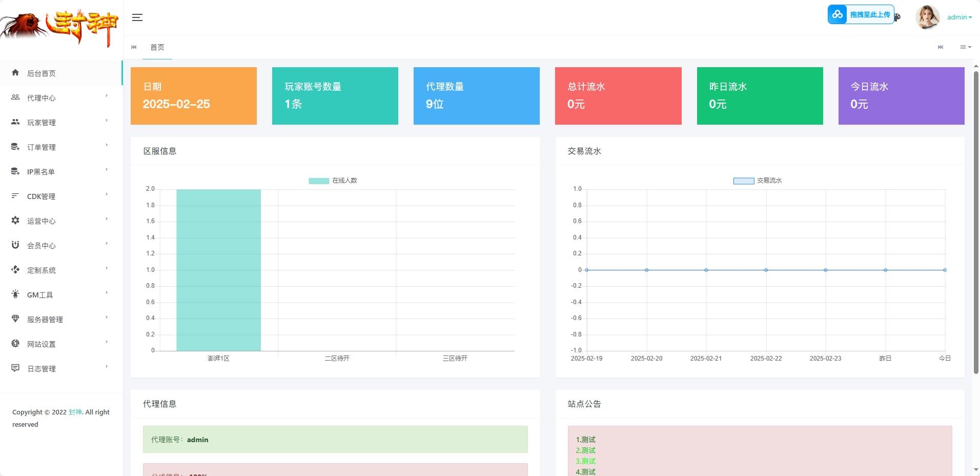Image resolution: width=980 pixels, height=476 pixels.
Task: Click the magnet icon for 会员中心
Action: tap(15, 245)
